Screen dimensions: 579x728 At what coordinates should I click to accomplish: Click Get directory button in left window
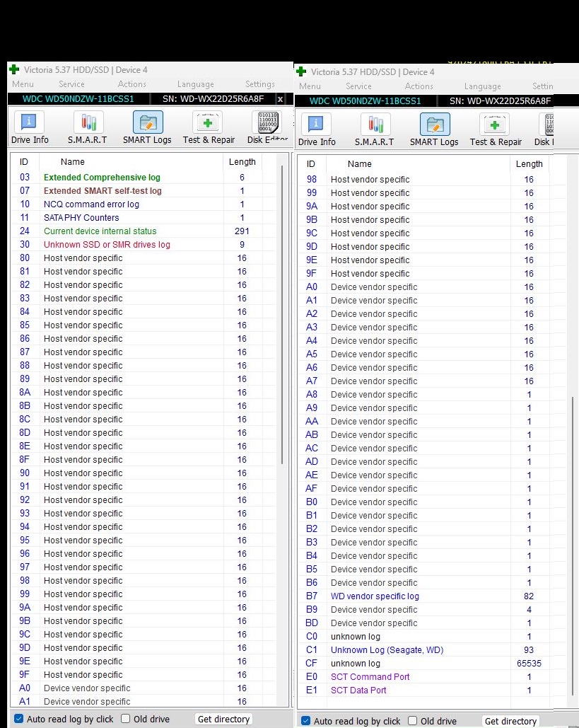pos(223,720)
